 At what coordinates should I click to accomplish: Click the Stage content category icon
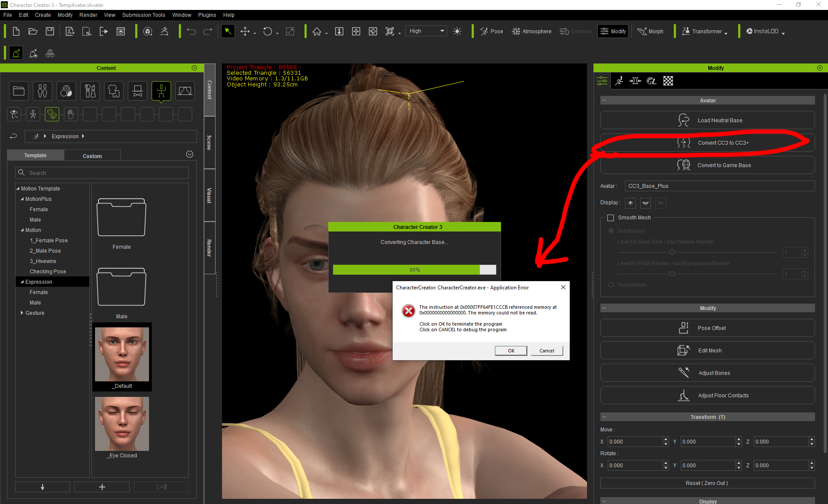pyautogui.click(x=185, y=91)
